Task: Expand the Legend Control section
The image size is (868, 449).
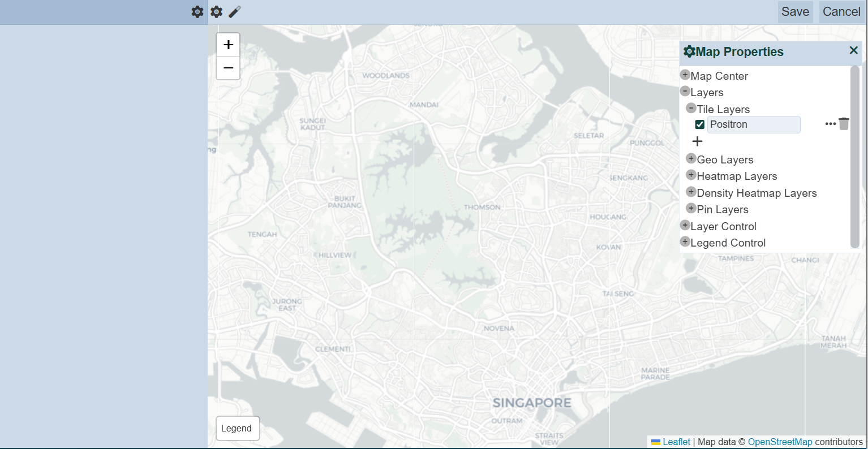Action: [x=685, y=241]
